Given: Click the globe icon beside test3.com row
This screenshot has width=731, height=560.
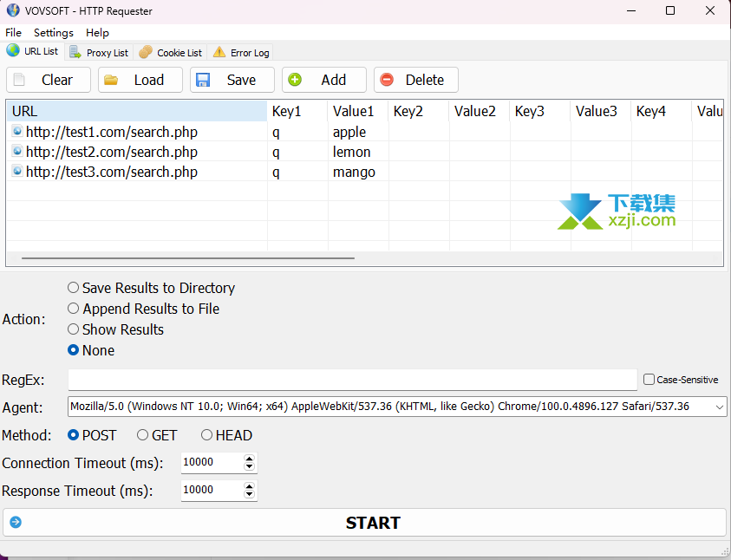Looking at the screenshot, I should (17, 171).
